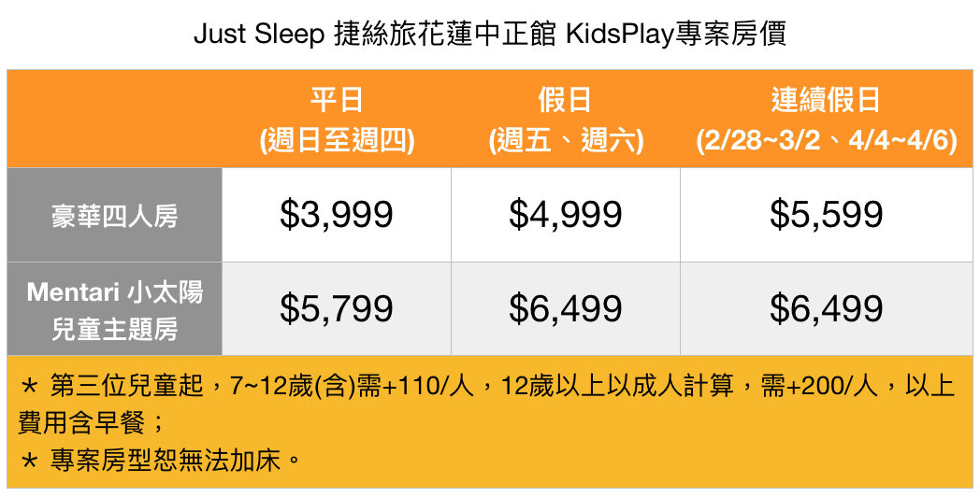Click the $5,799 Mentari weekday price

coord(337,309)
